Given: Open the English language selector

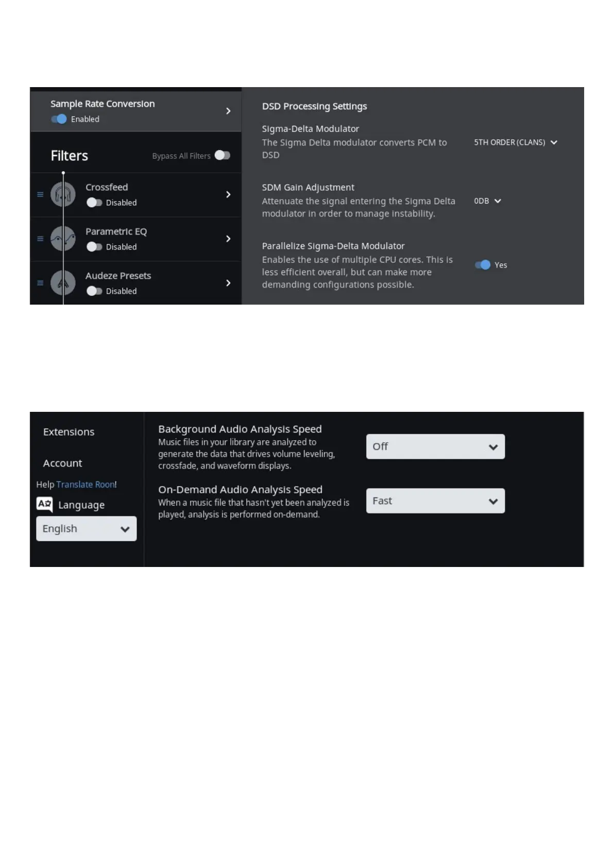Looking at the screenshot, I should [x=86, y=528].
